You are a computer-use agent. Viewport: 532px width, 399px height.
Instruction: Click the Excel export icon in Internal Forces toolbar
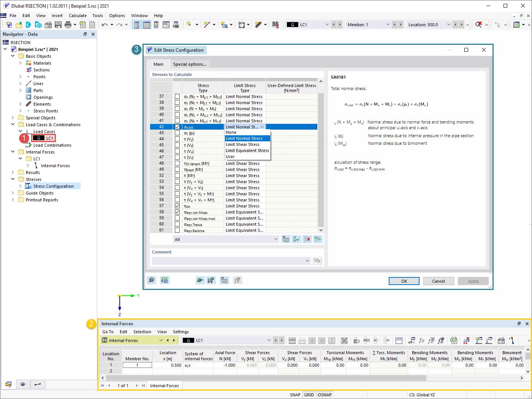(453, 340)
